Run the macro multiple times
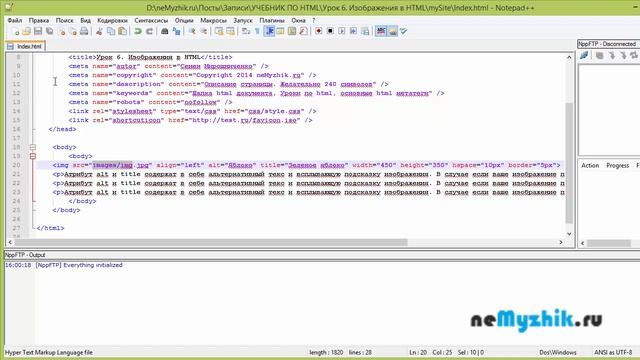 [x=353, y=31]
